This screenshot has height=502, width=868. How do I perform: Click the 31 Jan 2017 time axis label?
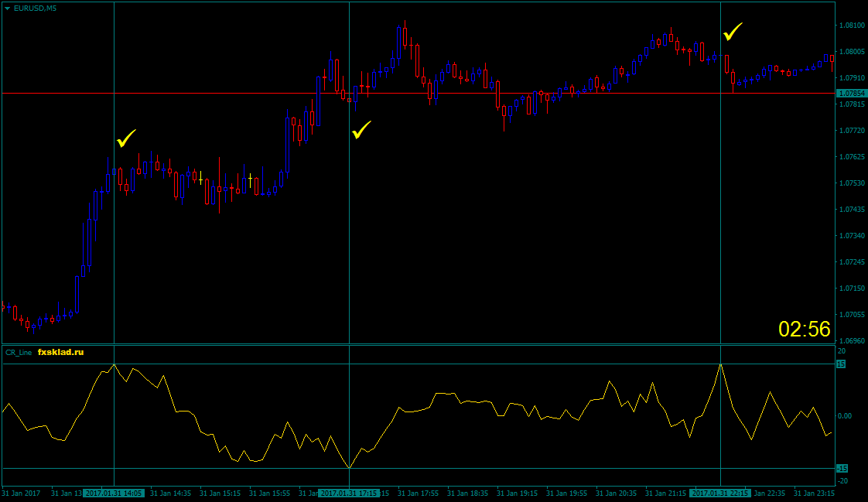pyautogui.click(x=21, y=493)
